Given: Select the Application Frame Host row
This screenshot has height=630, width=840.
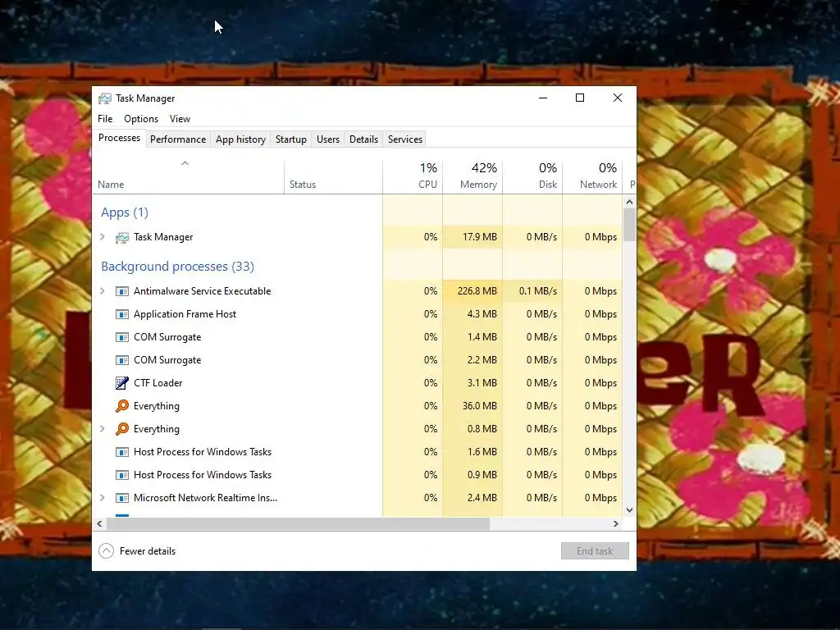Looking at the screenshot, I should pyautogui.click(x=358, y=314).
